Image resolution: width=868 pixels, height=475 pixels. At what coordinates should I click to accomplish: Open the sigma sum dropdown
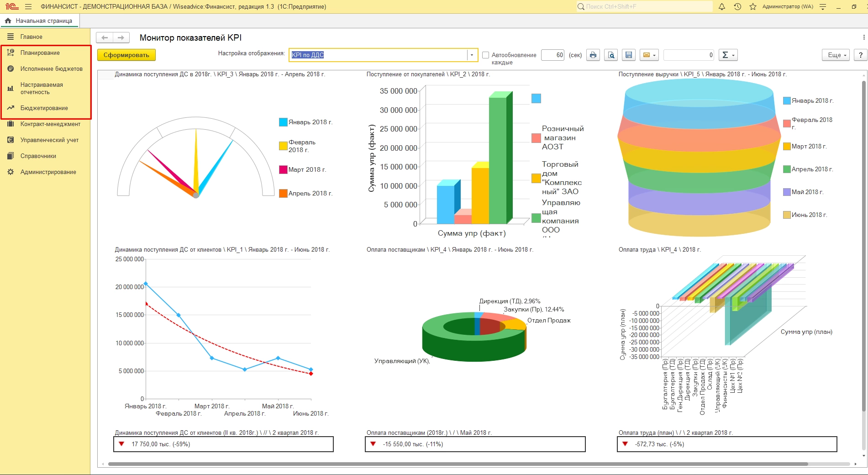tap(728, 55)
